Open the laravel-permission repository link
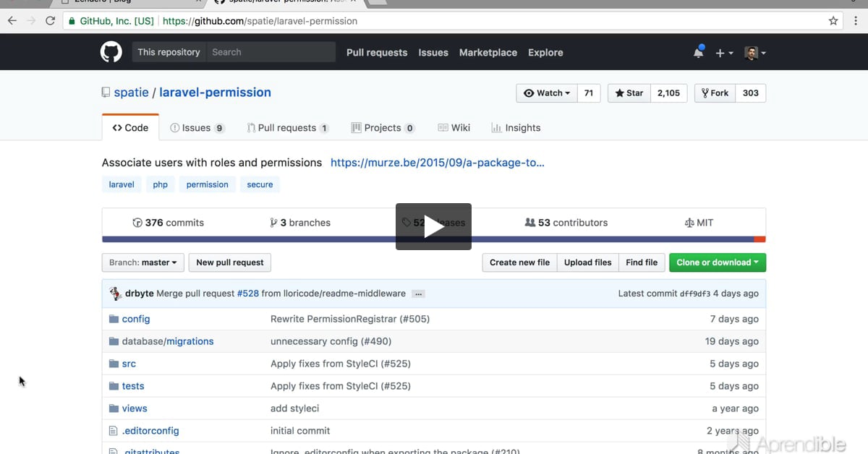This screenshot has height=454, width=868. pos(215,93)
